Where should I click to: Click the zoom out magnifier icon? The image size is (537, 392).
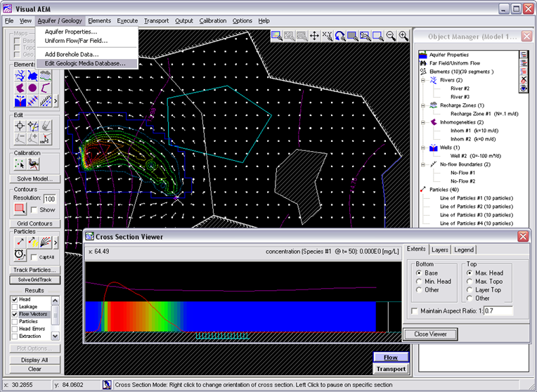[391, 36]
